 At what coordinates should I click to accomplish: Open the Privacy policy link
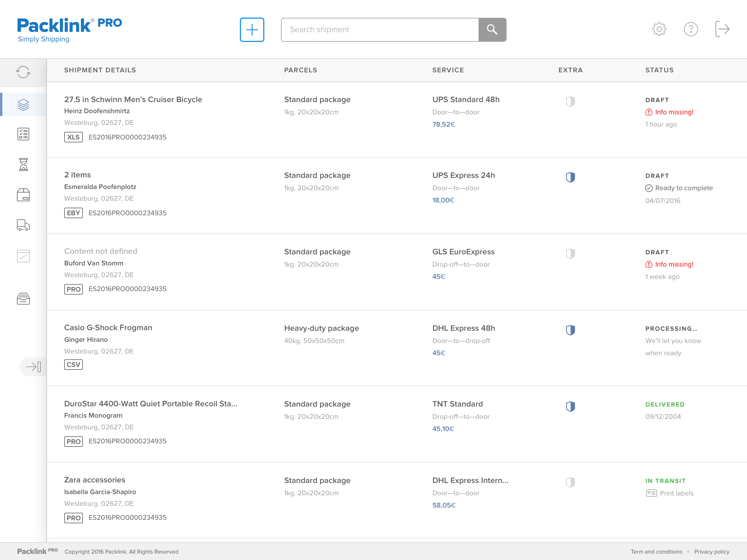[711, 552]
